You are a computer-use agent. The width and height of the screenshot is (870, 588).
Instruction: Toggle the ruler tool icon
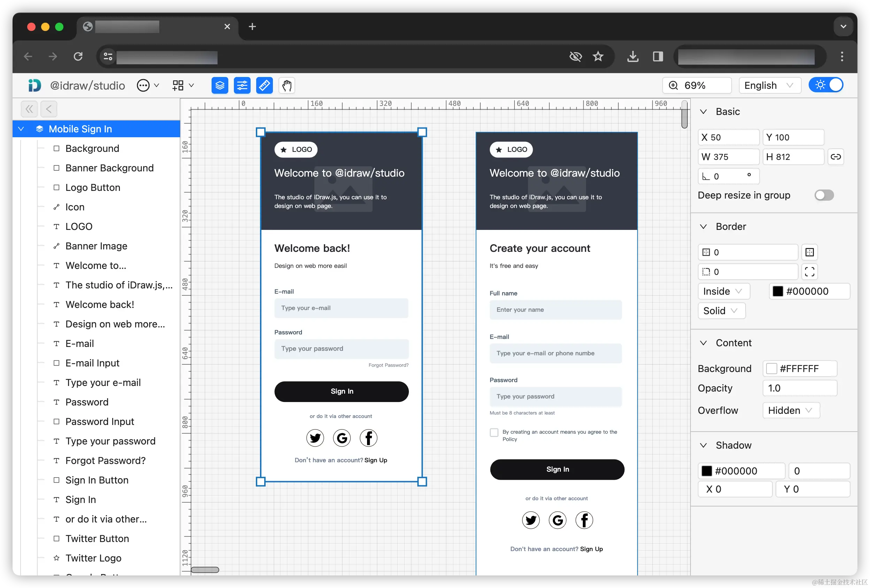coord(264,86)
